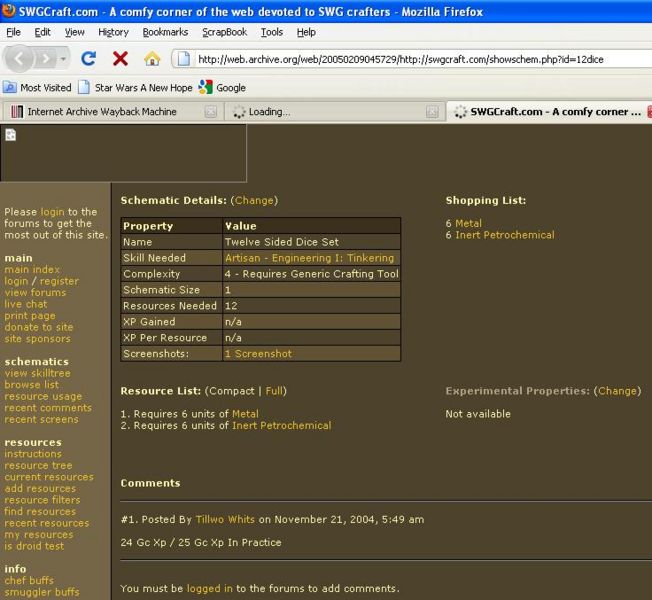Open the Inert Petrochemical shopping list link
The width and height of the screenshot is (652, 600).
click(x=504, y=235)
